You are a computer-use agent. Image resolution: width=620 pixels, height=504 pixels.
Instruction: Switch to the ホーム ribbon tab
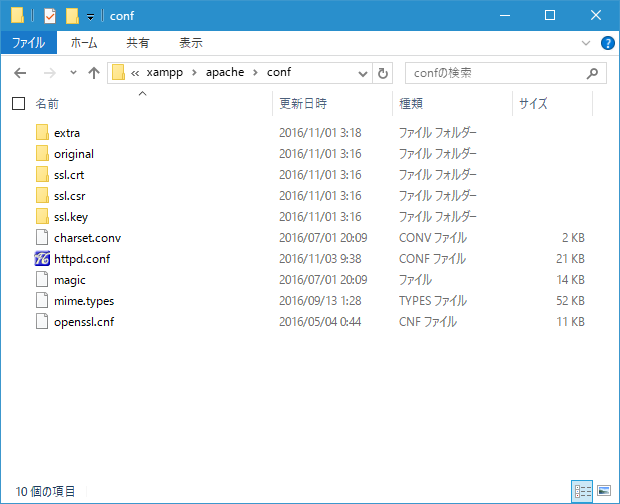coord(84,43)
